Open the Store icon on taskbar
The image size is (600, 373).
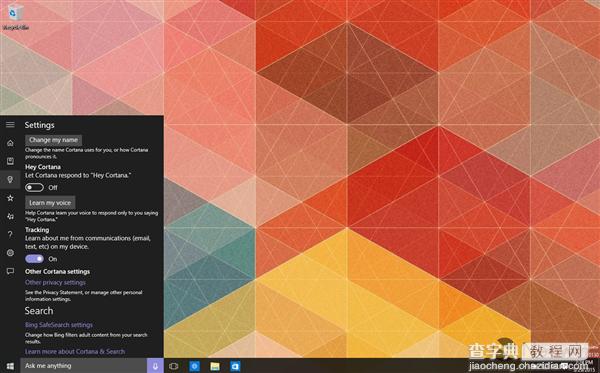click(x=235, y=366)
